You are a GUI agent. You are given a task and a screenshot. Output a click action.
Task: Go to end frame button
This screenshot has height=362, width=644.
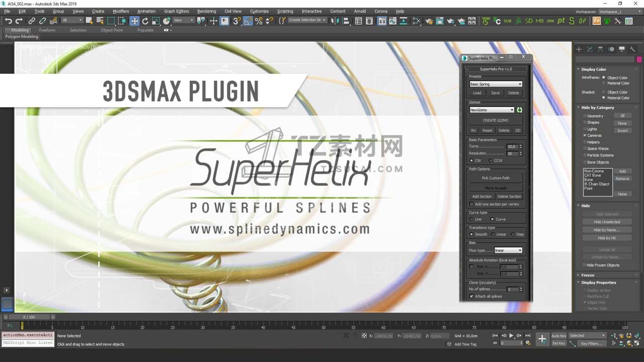(528, 335)
